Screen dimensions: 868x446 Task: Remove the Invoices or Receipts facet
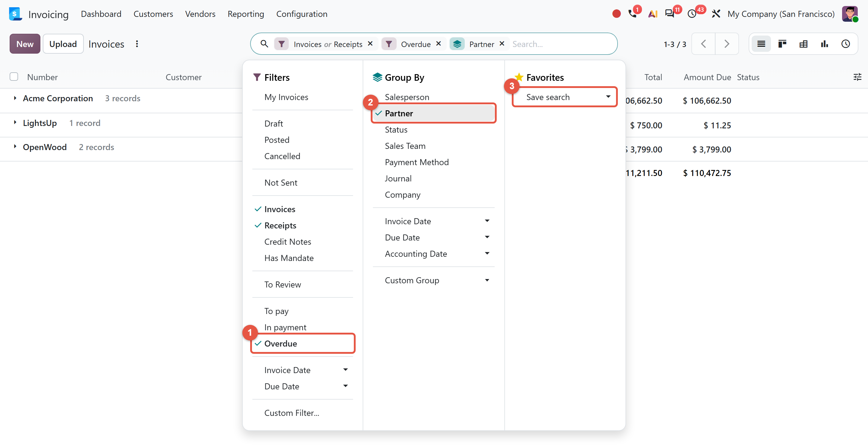[370, 44]
